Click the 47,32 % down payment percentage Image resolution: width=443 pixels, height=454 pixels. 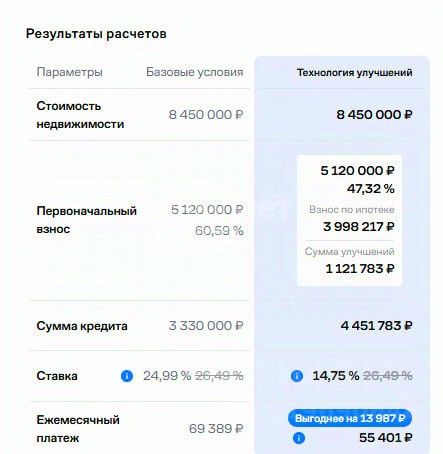[371, 189]
